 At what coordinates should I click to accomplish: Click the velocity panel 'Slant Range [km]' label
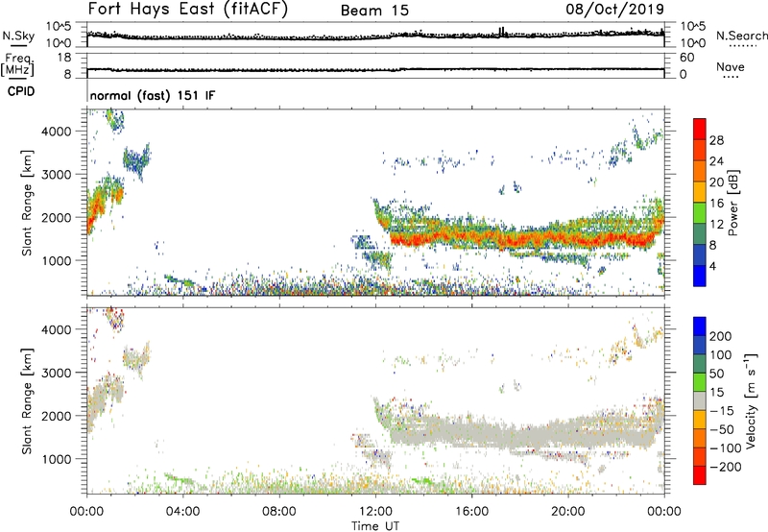click(27, 401)
